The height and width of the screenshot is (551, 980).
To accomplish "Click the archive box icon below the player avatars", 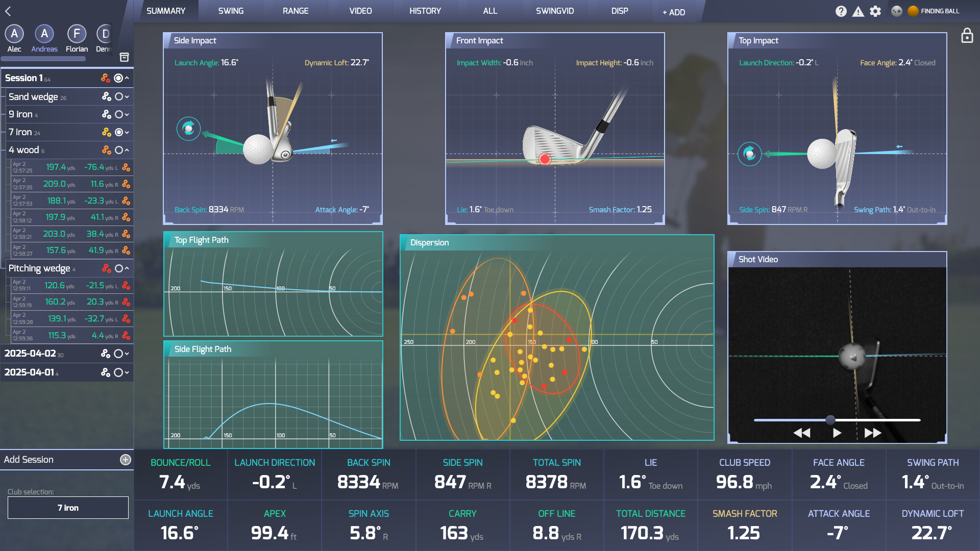I will coord(124,58).
